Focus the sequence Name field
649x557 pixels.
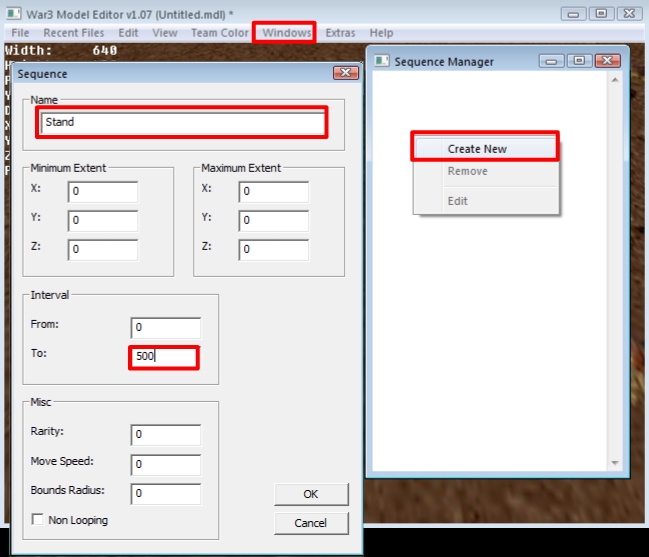tap(183, 122)
